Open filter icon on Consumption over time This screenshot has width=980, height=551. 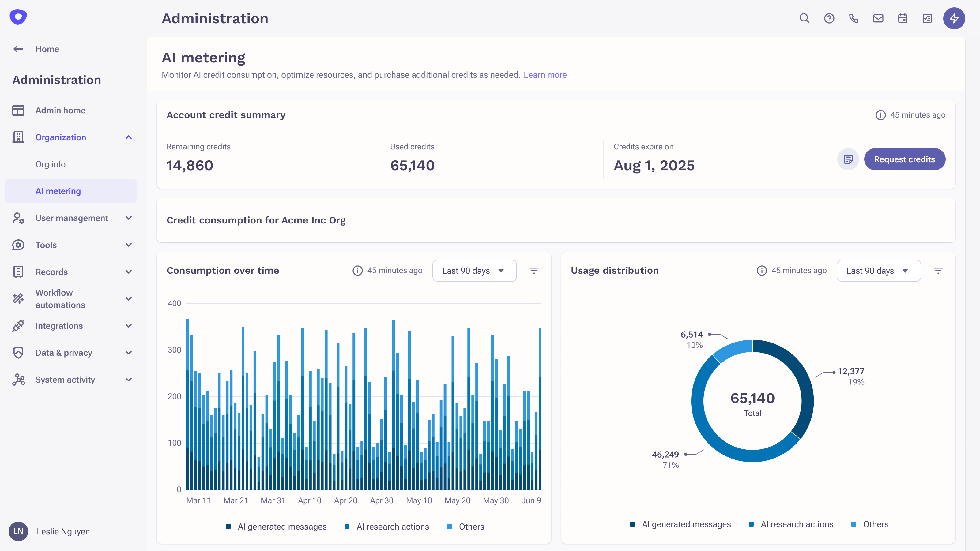534,270
